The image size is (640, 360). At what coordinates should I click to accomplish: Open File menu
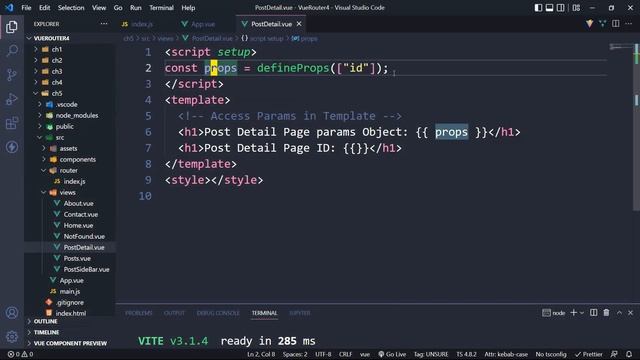click(x=26, y=7)
